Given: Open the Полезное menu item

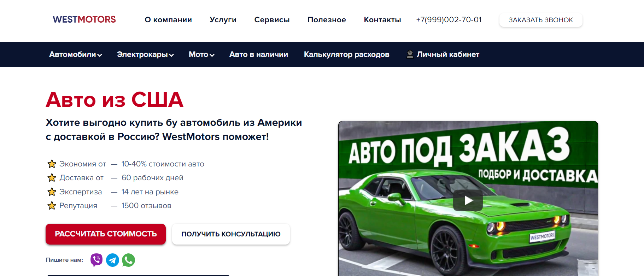Looking at the screenshot, I should (327, 20).
